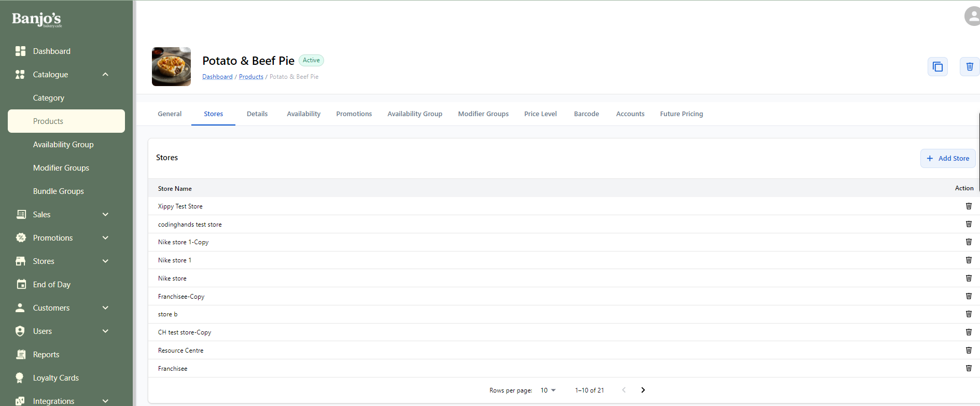980x406 pixels.
Task: Click the Potato & Beef Pie thumbnail
Action: pyautogui.click(x=171, y=67)
